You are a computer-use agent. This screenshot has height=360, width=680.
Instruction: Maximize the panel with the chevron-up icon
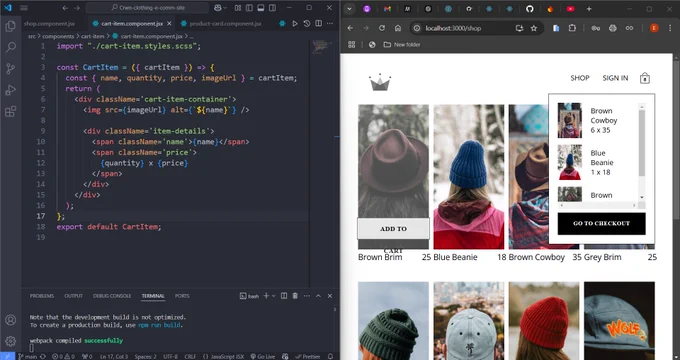tap(318, 296)
